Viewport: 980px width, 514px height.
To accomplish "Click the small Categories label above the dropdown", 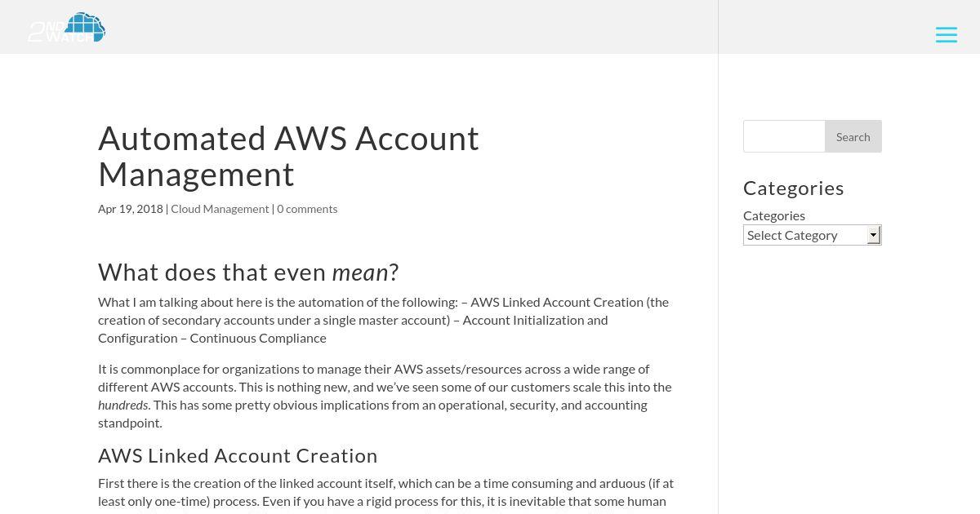I will [774, 215].
